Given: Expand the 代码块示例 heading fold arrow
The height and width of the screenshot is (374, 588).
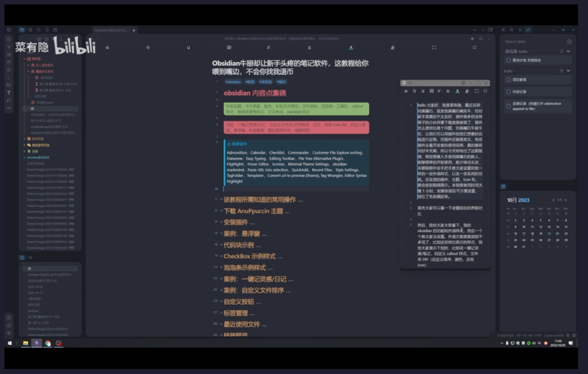Looking at the screenshot, I should click(x=221, y=245).
